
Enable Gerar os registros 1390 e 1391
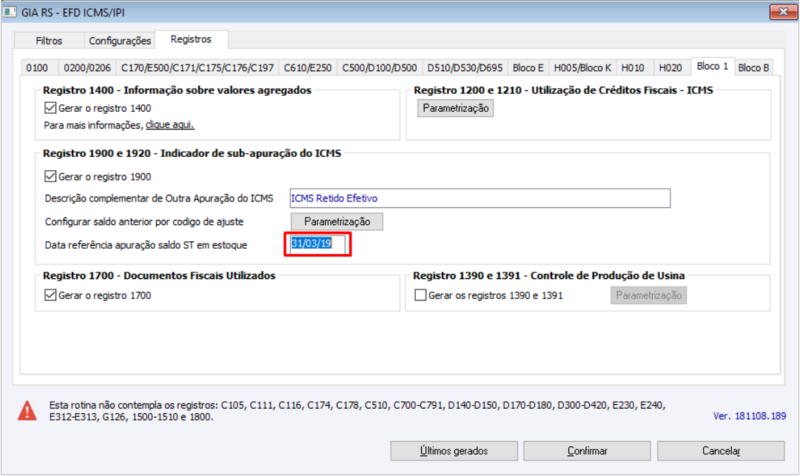[x=420, y=295]
